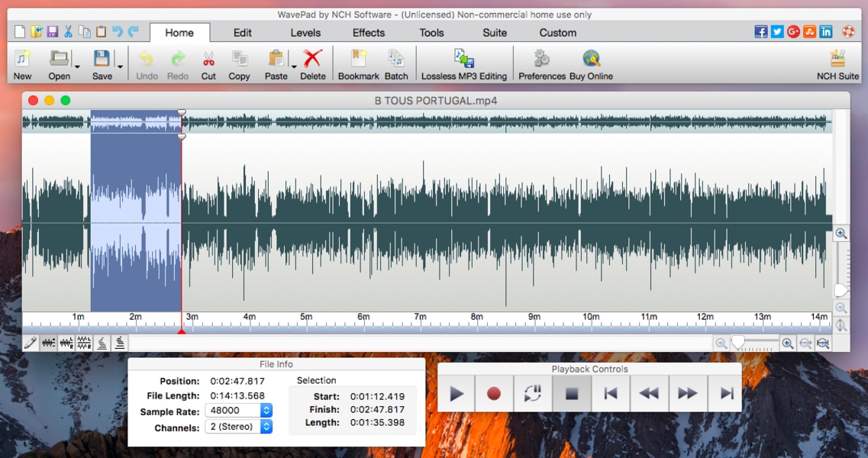Open Lossless MP3 Editing

pos(464,64)
